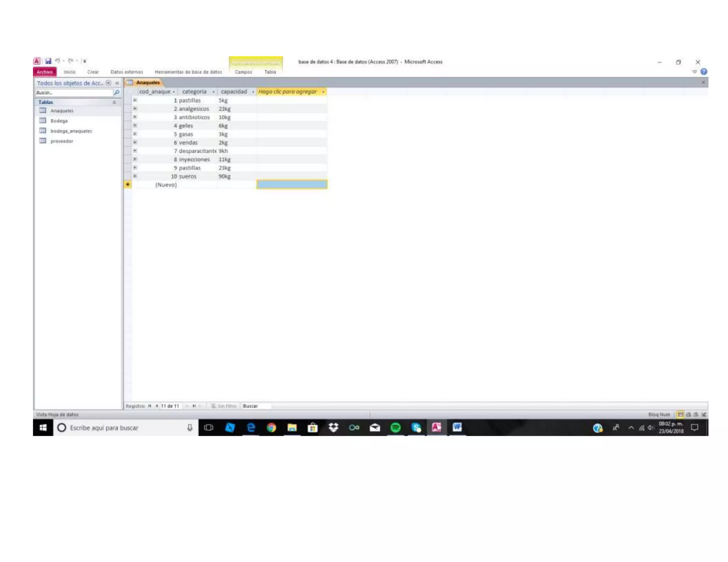The width and height of the screenshot is (728, 562).
Task: Open the bodega_anaqueles table
Action: [x=71, y=131]
